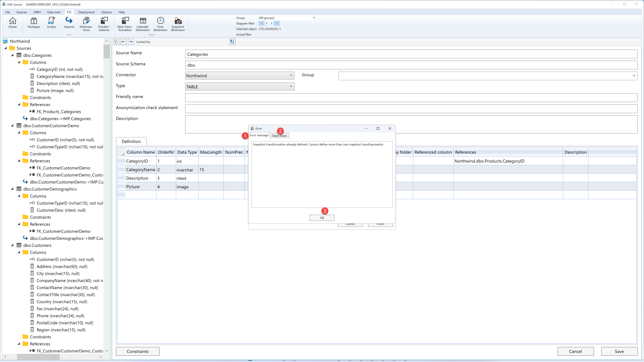Viewport: 644px width, 362px height.
Task: Click the diagram filter previous arrow
Action: point(267,23)
